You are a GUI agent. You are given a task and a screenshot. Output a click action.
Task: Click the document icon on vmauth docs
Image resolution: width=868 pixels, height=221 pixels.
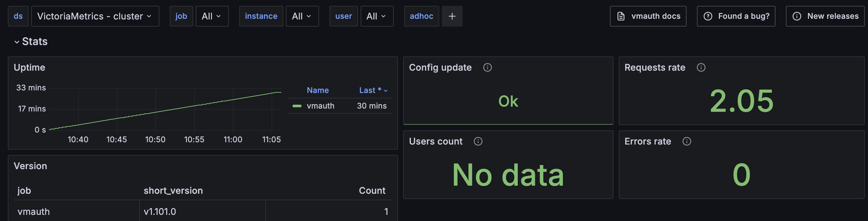tap(621, 16)
